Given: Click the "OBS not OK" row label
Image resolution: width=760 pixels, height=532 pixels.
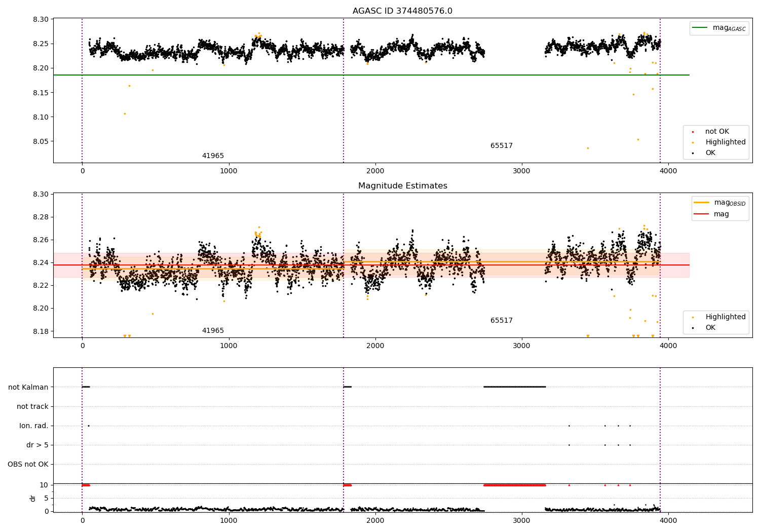Looking at the screenshot, I should (x=28, y=464).
